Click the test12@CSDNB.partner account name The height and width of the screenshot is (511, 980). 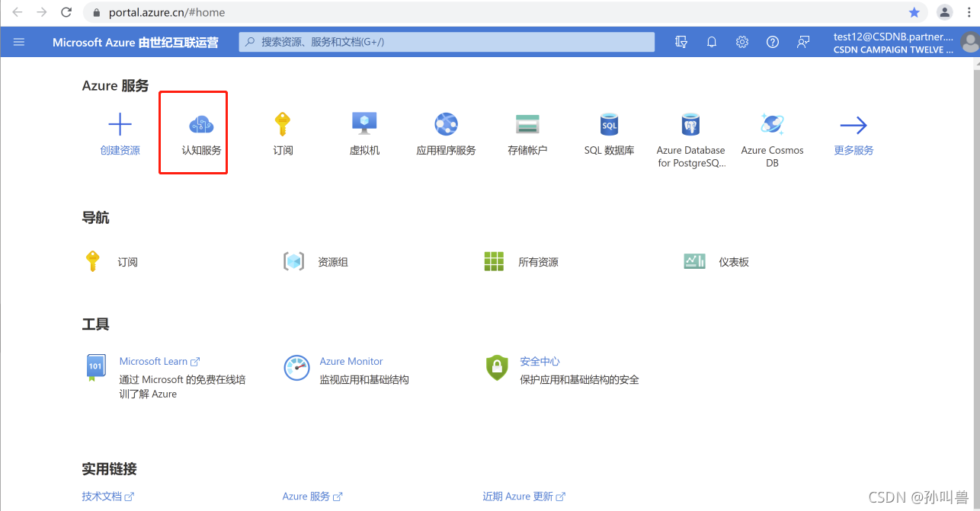click(893, 36)
